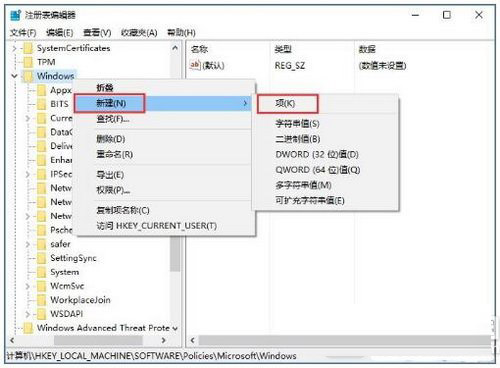Click the Registry Editor app icon in title bar
The width and height of the screenshot is (500, 368).
15,15
